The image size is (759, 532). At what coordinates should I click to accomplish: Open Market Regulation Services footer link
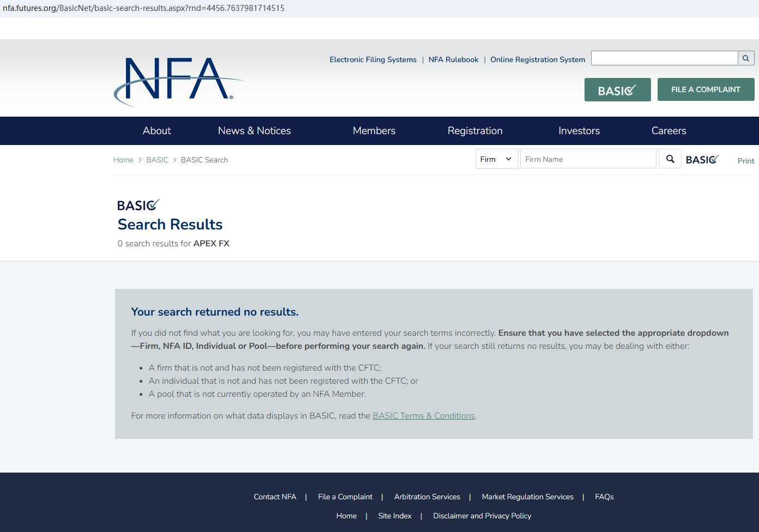tap(528, 497)
